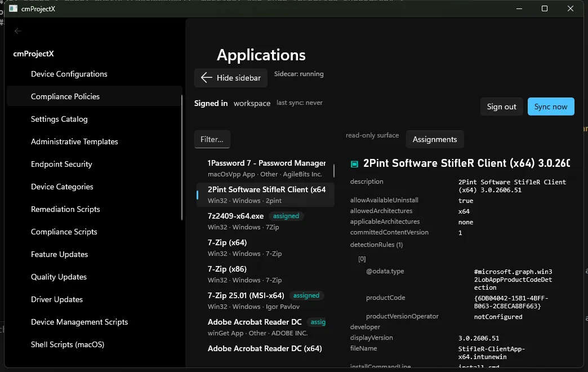The width and height of the screenshot is (588, 372).
Task: Start sync with Sync now
Action: point(550,107)
